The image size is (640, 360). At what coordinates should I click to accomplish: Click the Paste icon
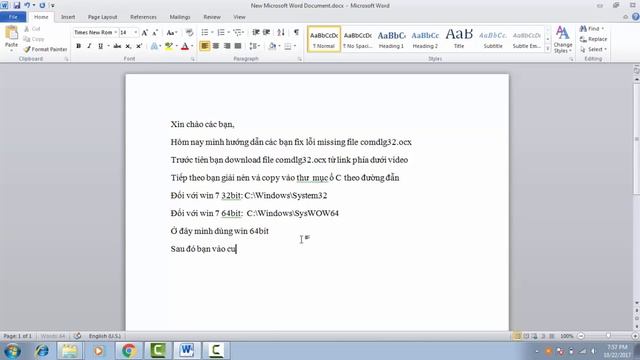[11, 34]
